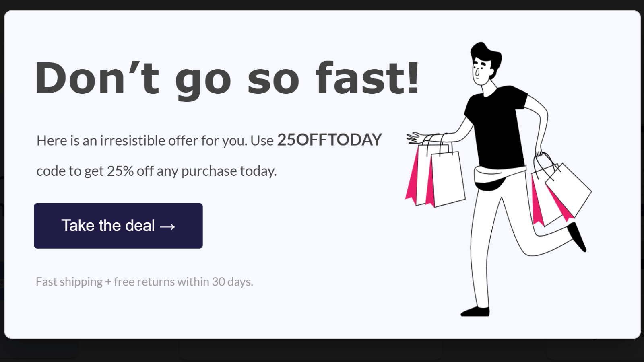Screen dimensions: 644x362
Task: Click the man's black shoe on the ground
Action: (475, 312)
